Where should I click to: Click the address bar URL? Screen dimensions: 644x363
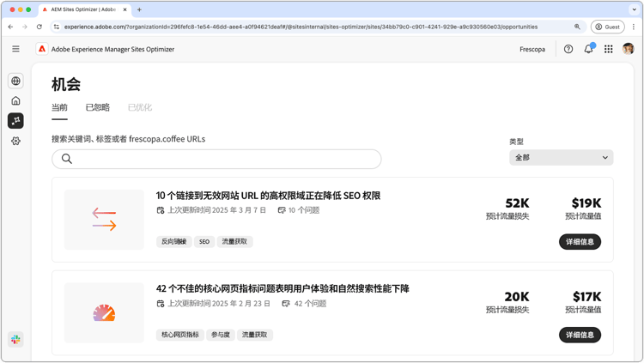301,27
